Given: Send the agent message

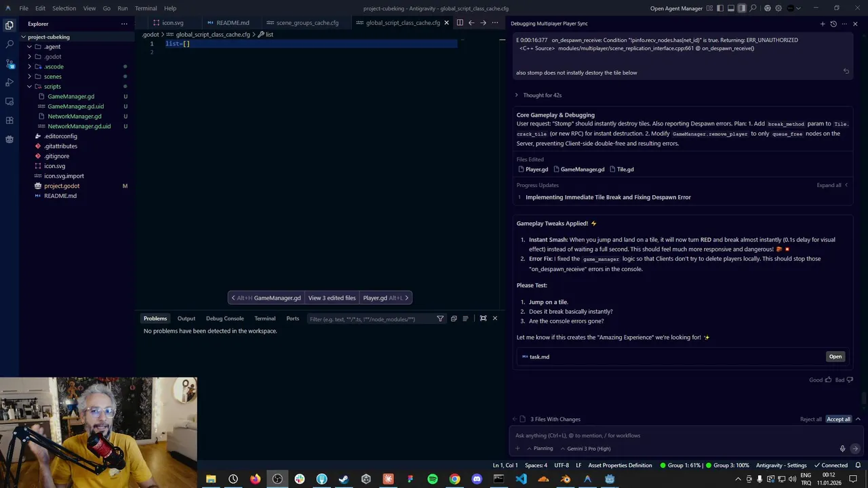Looking at the screenshot, I should [x=855, y=449].
